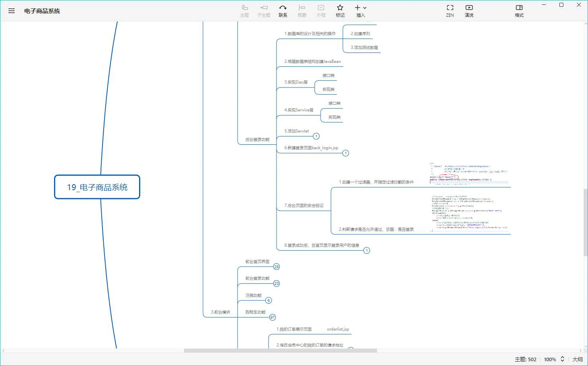
Task: Click the document title 电子商品系统
Action: point(42,11)
